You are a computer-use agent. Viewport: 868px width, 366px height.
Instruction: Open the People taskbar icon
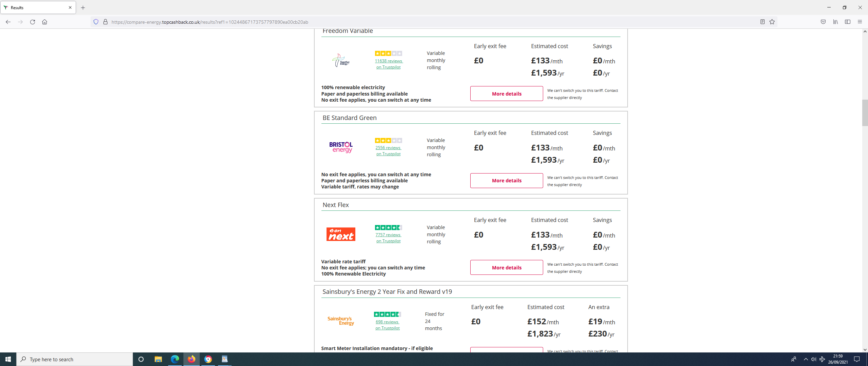(793, 359)
